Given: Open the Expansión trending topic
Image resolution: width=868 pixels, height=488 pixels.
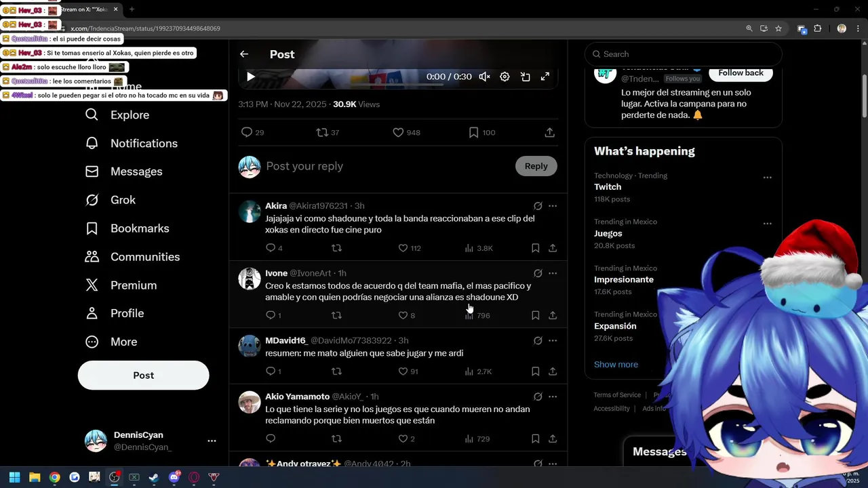Looking at the screenshot, I should 615,326.
